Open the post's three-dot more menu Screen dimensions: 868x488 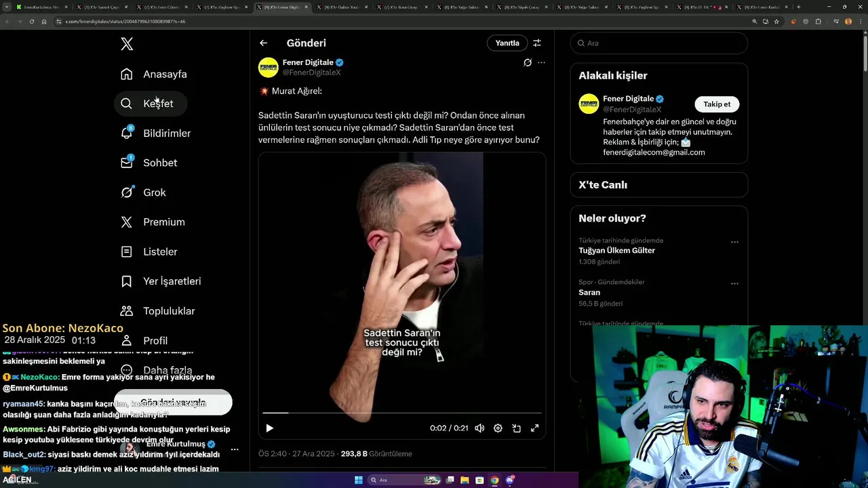point(541,62)
